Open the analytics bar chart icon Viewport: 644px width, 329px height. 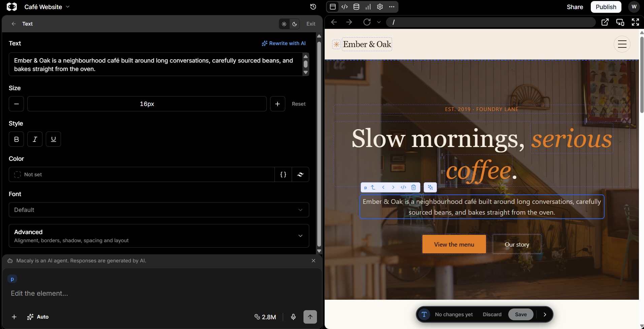pyautogui.click(x=368, y=7)
